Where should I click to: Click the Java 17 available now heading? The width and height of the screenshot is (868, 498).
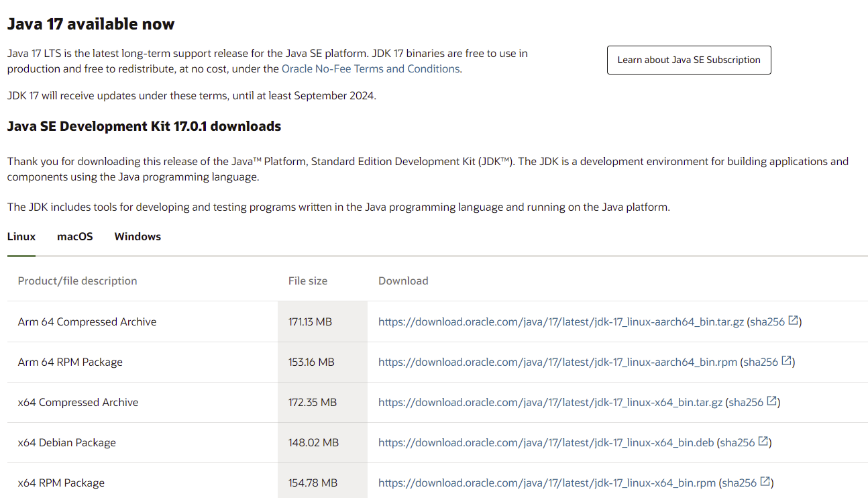[91, 24]
